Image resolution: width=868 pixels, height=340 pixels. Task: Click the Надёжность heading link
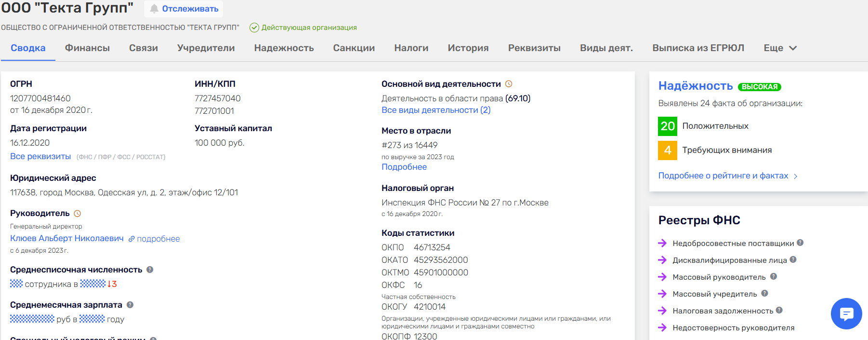(x=696, y=86)
